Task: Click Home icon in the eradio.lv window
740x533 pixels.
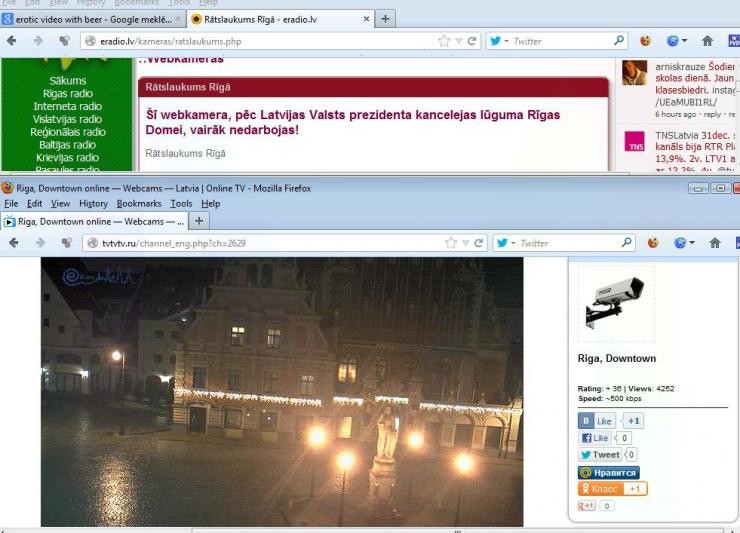Action: pyautogui.click(x=705, y=41)
